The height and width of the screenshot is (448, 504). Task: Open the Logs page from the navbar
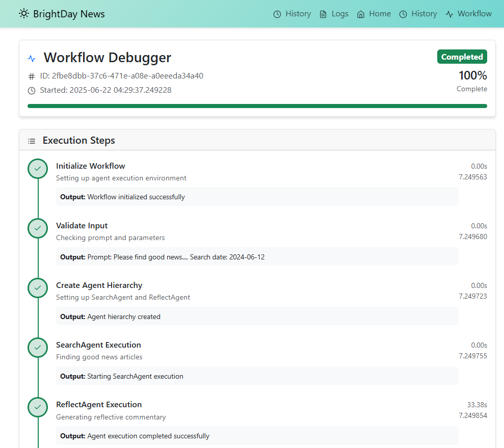334,14
